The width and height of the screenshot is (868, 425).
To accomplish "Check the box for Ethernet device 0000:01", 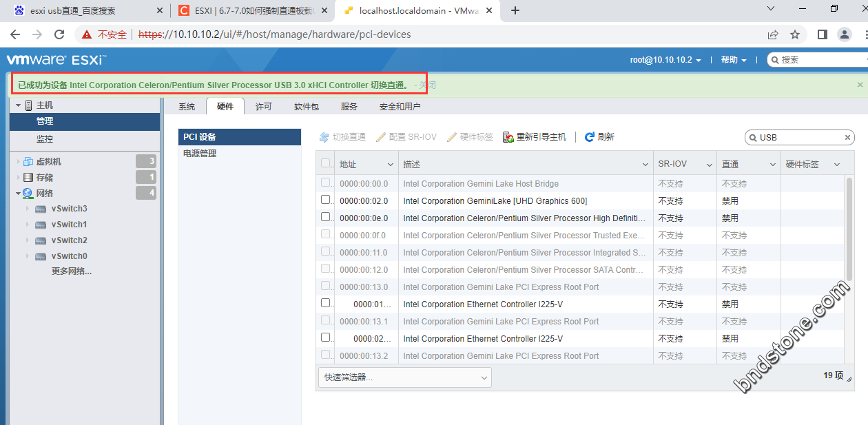I will (326, 303).
